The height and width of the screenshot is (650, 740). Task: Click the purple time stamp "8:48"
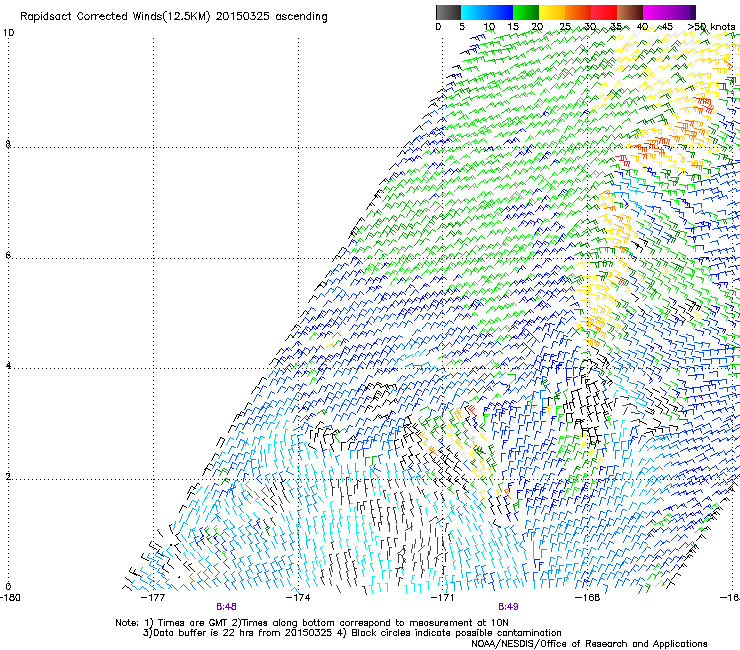[226, 607]
